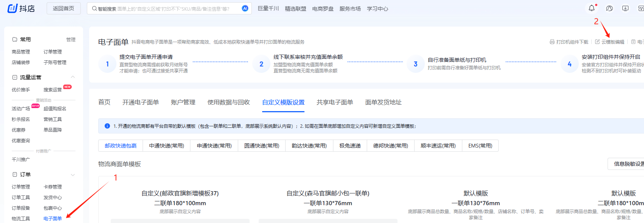Open 服务市场 in top navigation

click(350, 8)
